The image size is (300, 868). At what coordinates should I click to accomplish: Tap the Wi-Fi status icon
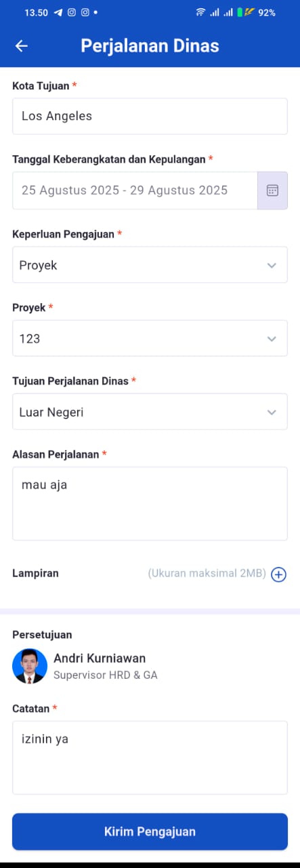tap(200, 12)
